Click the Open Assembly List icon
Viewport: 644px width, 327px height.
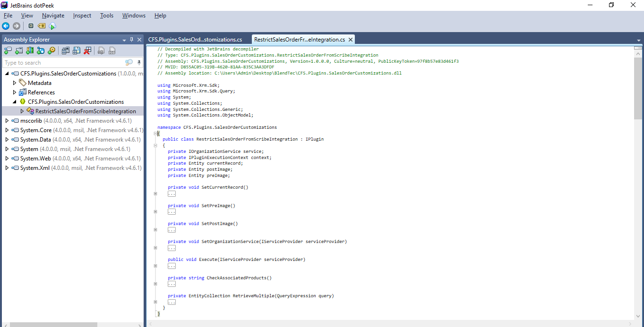click(66, 50)
